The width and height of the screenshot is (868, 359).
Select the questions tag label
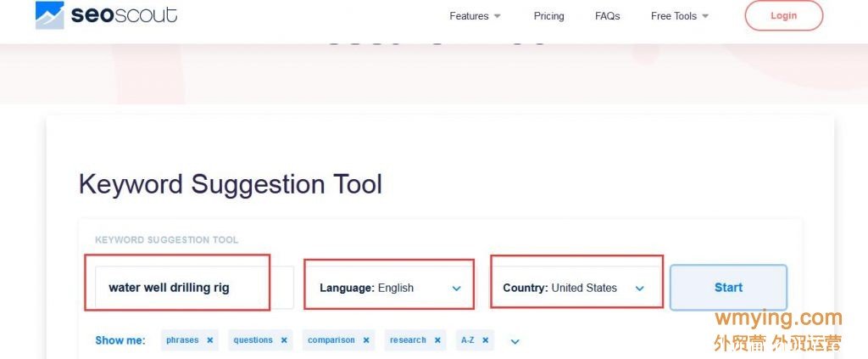click(x=253, y=340)
